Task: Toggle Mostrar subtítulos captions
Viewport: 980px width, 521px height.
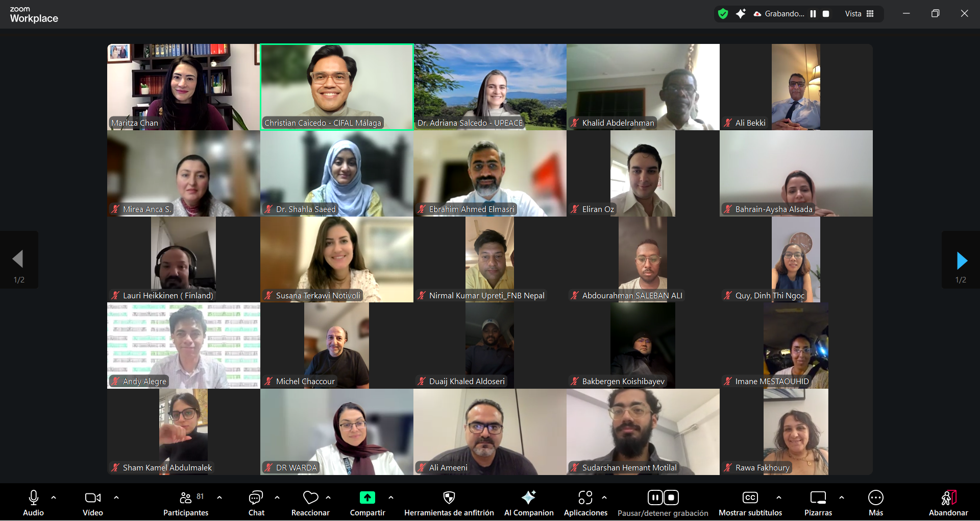Action: pos(750,498)
